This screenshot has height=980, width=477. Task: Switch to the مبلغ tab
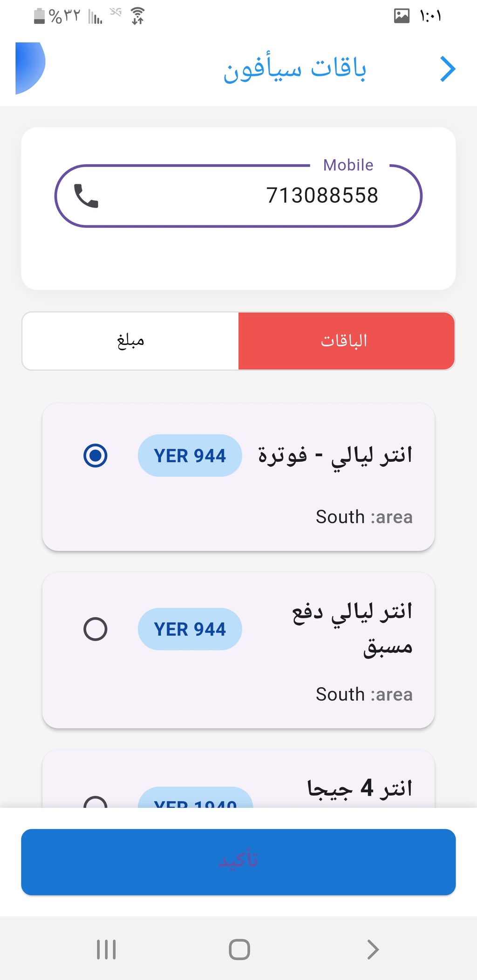[x=130, y=341]
